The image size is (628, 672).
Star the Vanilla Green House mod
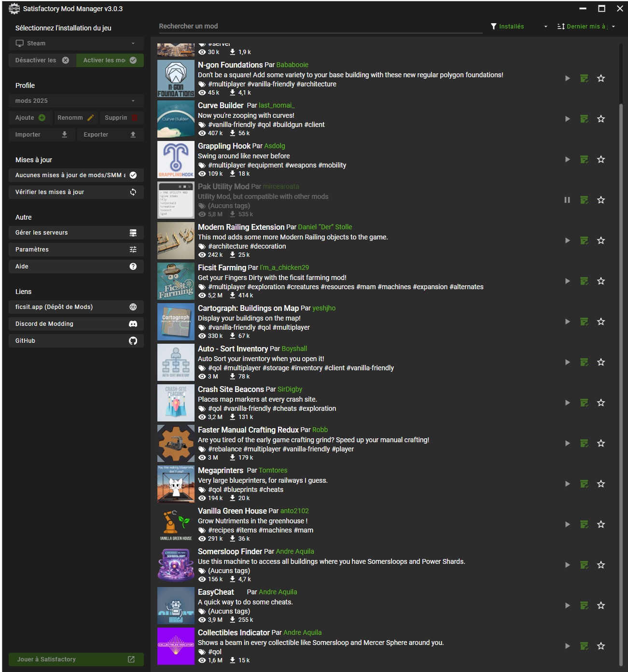(601, 524)
